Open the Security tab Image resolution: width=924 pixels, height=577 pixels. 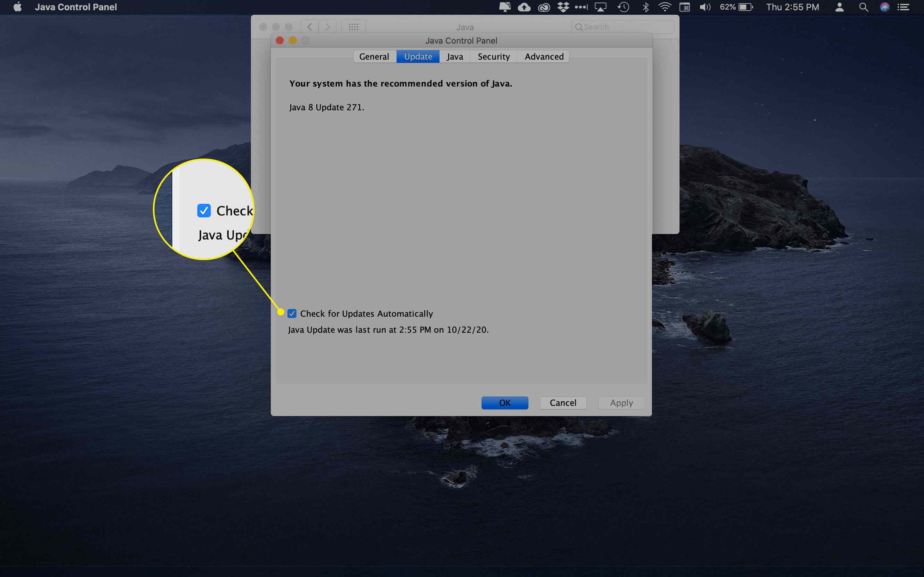[x=493, y=56]
